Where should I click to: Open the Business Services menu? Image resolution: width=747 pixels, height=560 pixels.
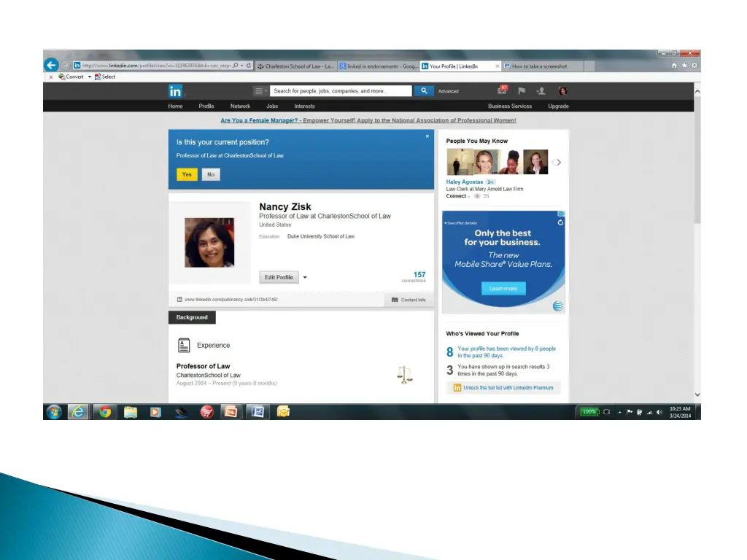point(510,106)
